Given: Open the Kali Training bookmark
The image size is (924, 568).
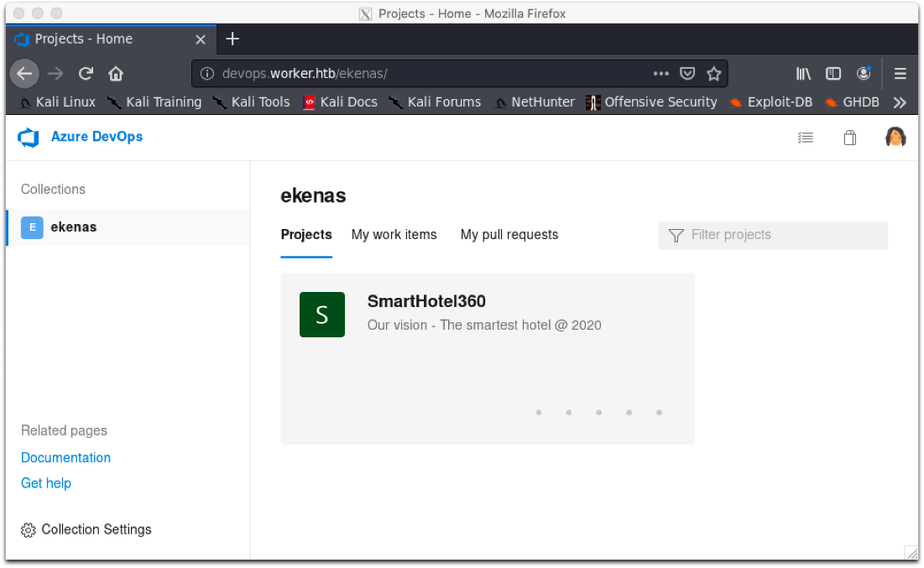Looking at the screenshot, I should click(x=154, y=102).
